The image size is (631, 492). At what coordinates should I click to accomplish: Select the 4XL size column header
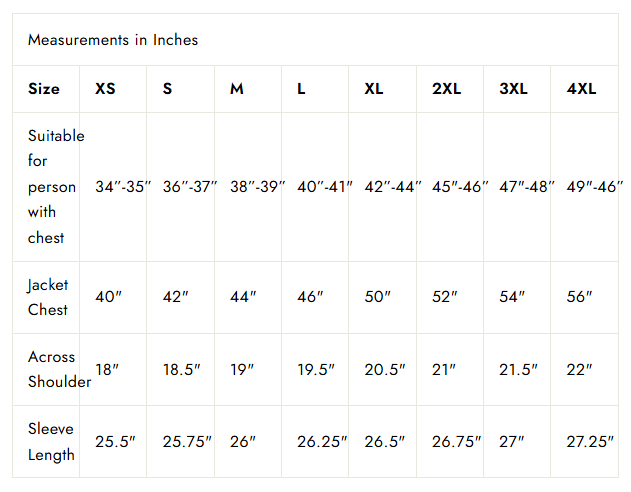pyautogui.click(x=581, y=89)
